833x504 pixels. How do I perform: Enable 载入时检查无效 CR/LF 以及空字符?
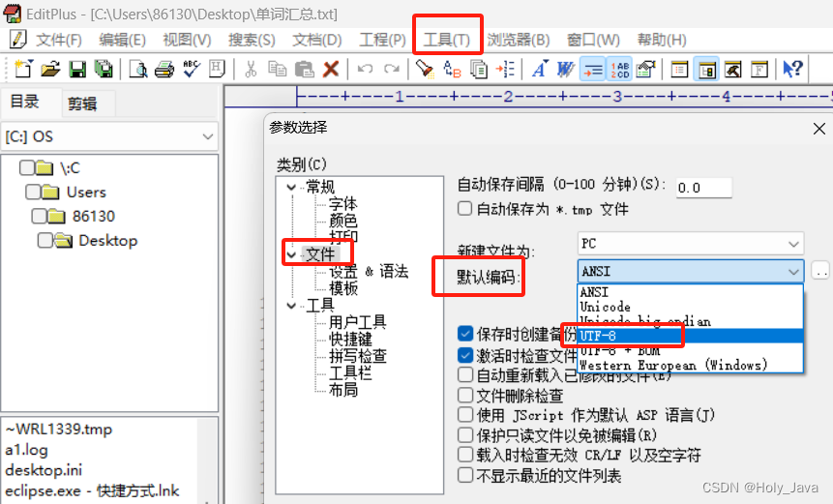(x=464, y=455)
